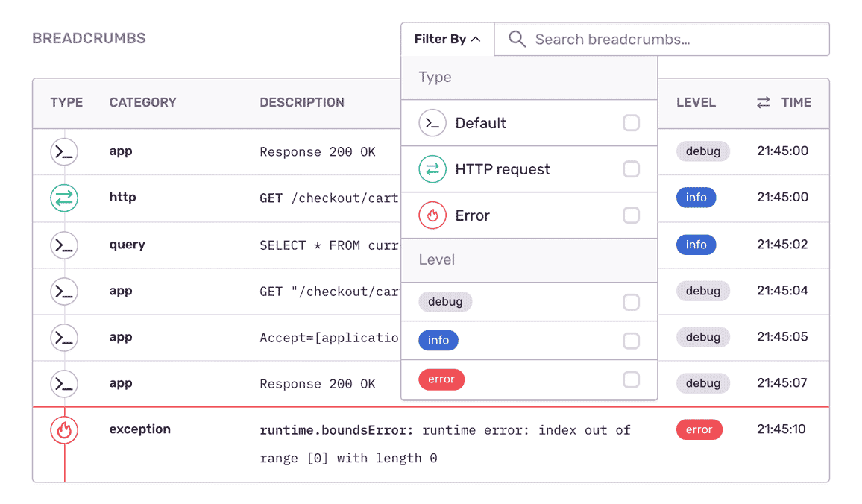Tick the Error type checkbox
862x504 pixels.
631,215
